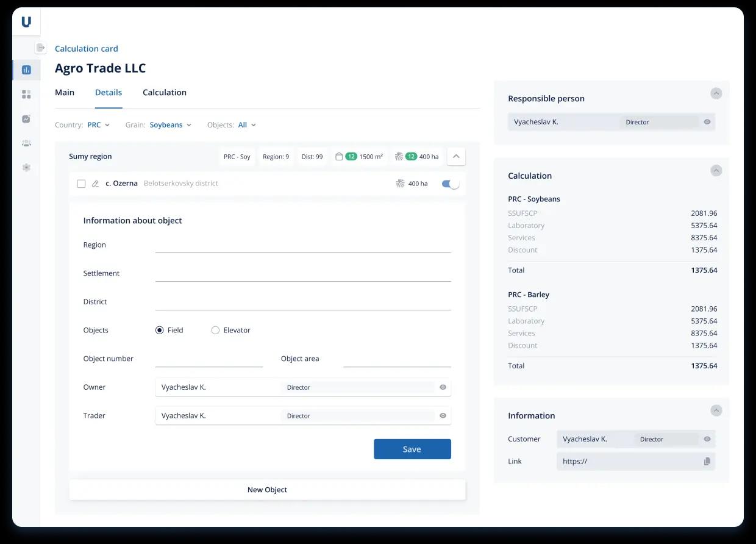Click the field icon in Sumy region header

[x=399, y=157]
